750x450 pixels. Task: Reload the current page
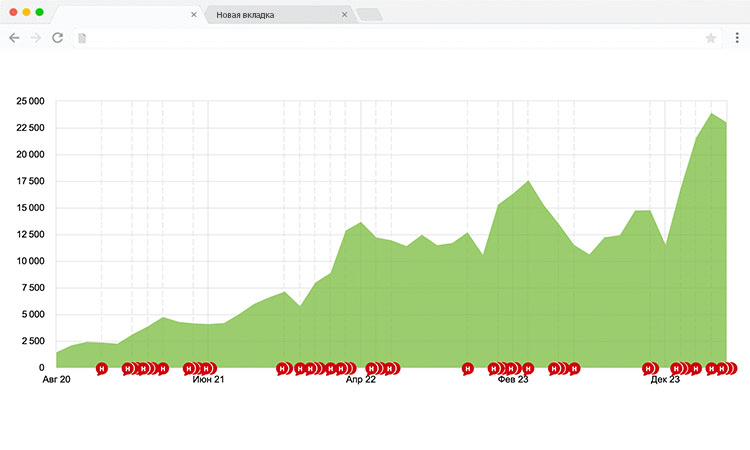coord(58,38)
